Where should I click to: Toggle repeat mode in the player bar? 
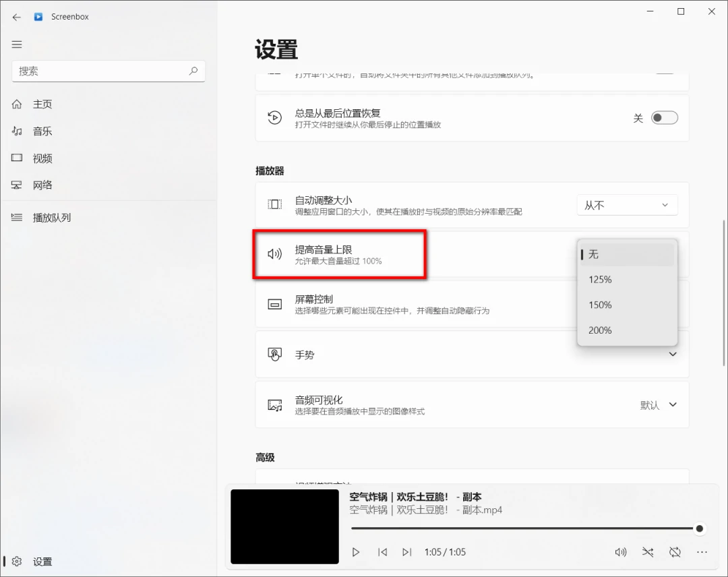(x=675, y=552)
